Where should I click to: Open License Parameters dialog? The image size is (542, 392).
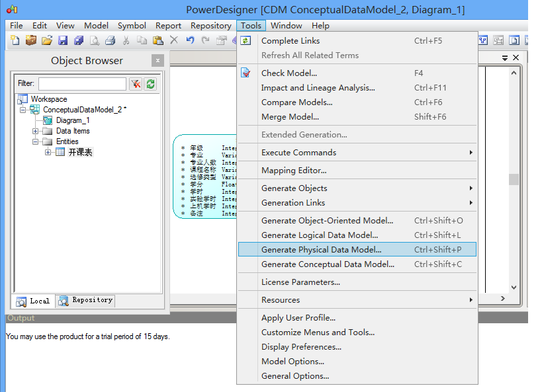click(357, 282)
